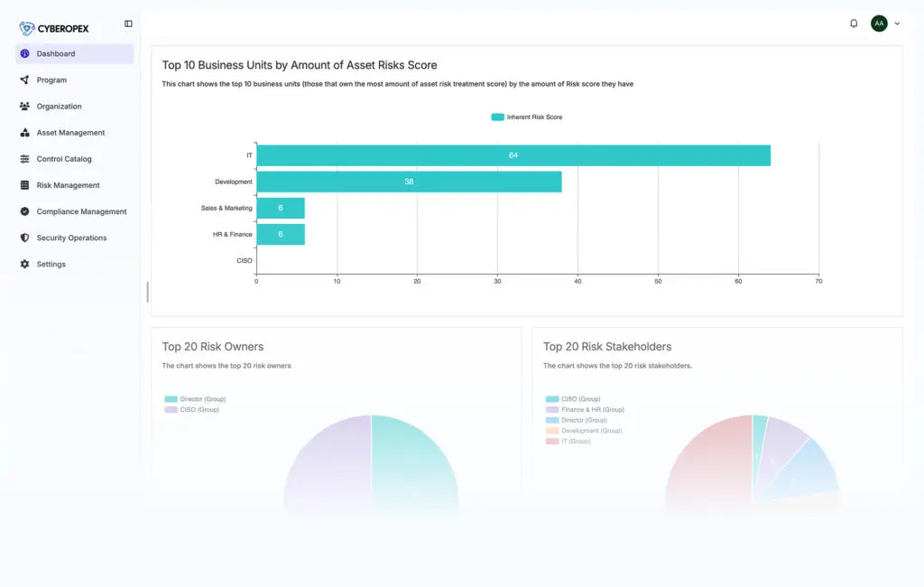
Task: Click the Cyberopex logo
Action: tap(53, 28)
